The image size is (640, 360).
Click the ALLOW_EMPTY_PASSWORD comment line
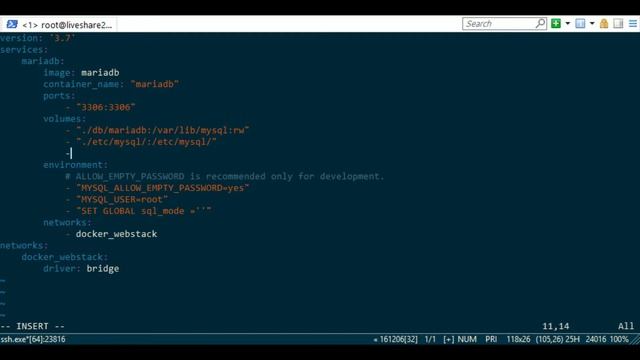(x=224, y=176)
